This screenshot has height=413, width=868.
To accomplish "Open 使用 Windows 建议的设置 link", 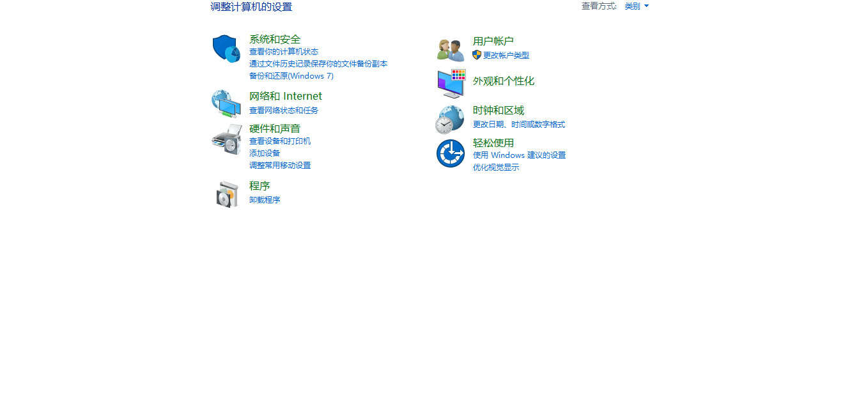I will coord(520,155).
